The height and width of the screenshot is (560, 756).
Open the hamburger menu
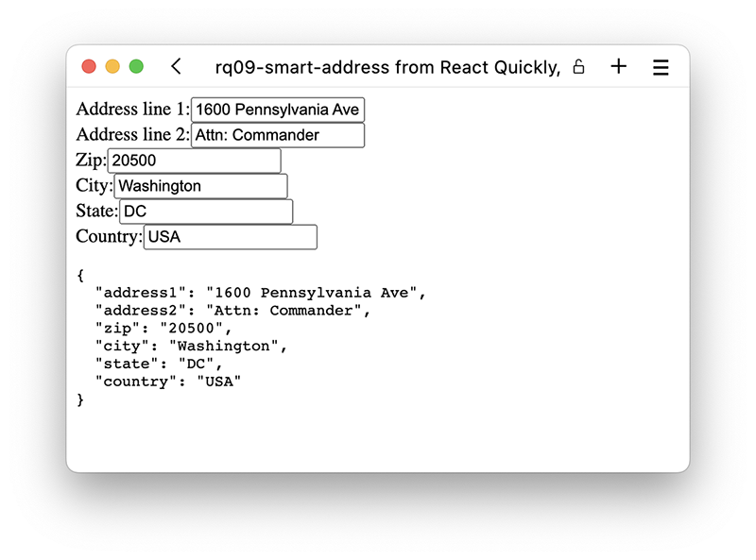tap(661, 67)
